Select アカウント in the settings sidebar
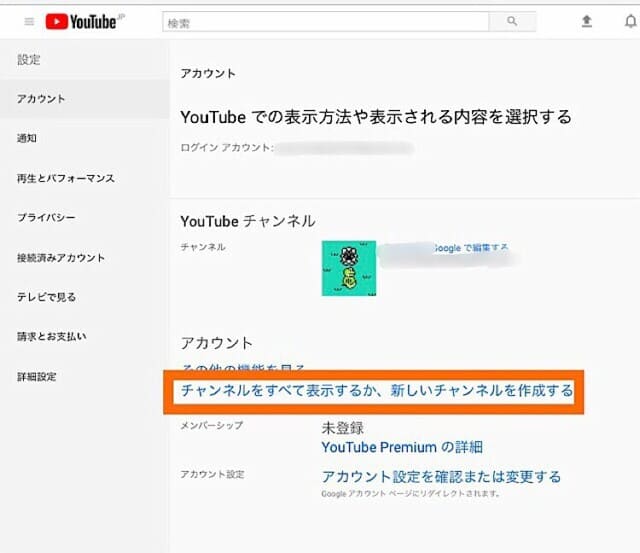This screenshot has height=553, width=640. tap(84, 99)
